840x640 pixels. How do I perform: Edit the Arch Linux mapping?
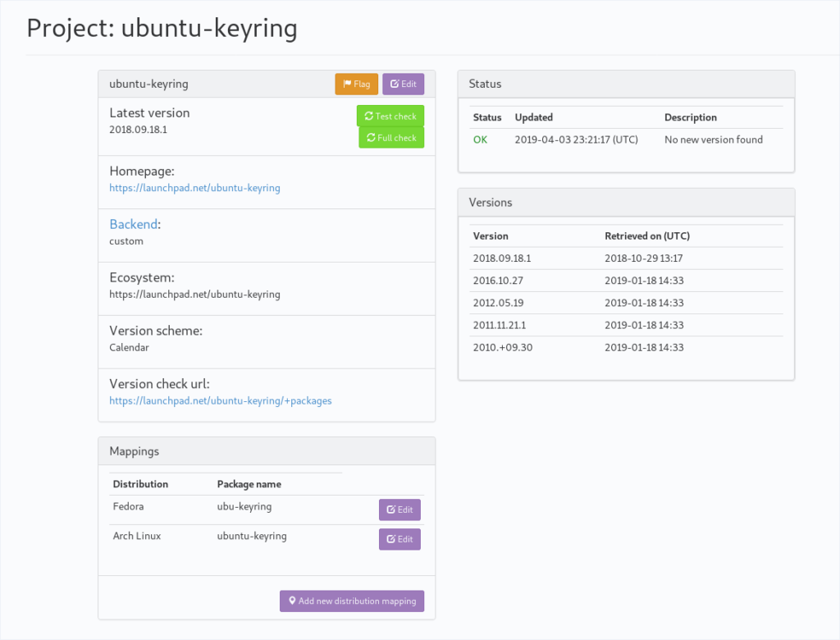coord(399,539)
